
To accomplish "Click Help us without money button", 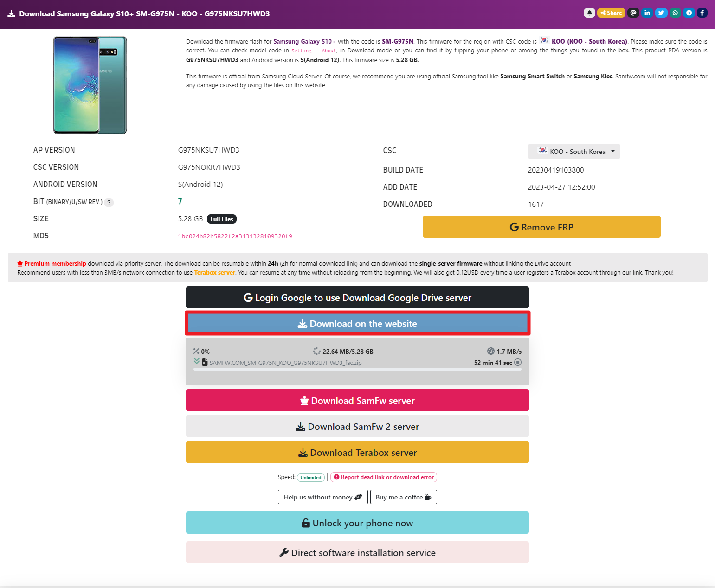I will 323,497.
